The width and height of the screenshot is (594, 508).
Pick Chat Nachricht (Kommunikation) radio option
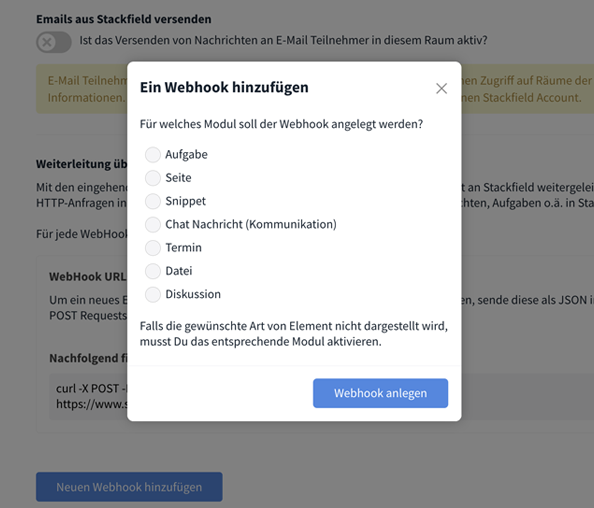(153, 225)
